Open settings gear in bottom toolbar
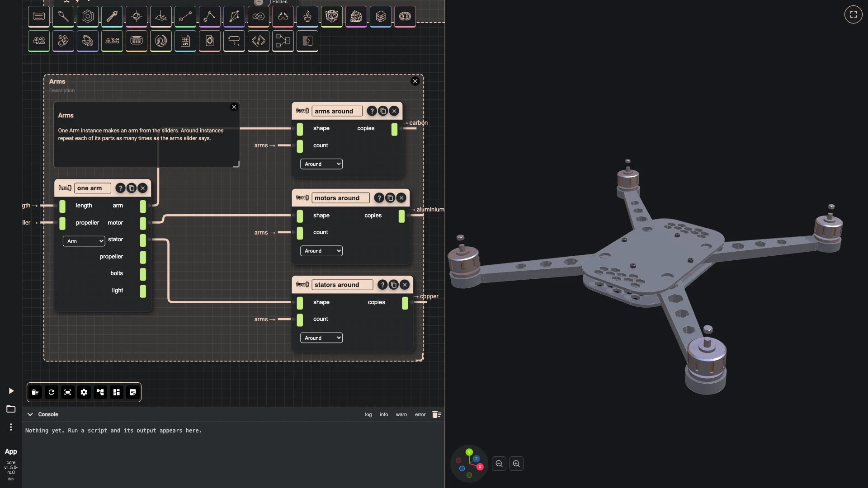The height and width of the screenshot is (488, 868). (84, 392)
